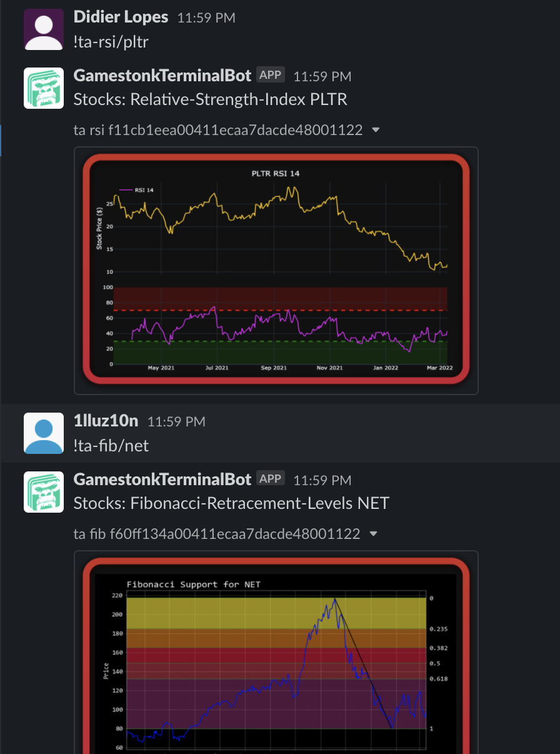This screenshot has height=754, width=560.
Task: Open GamestonkTerminalBot avatar on RSI message
Action: click(x=43, y=88)
